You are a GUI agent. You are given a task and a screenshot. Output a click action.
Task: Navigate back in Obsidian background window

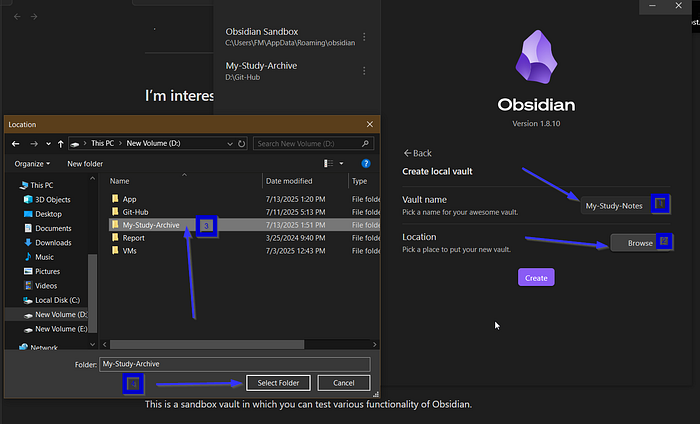[x=17, y=17]
